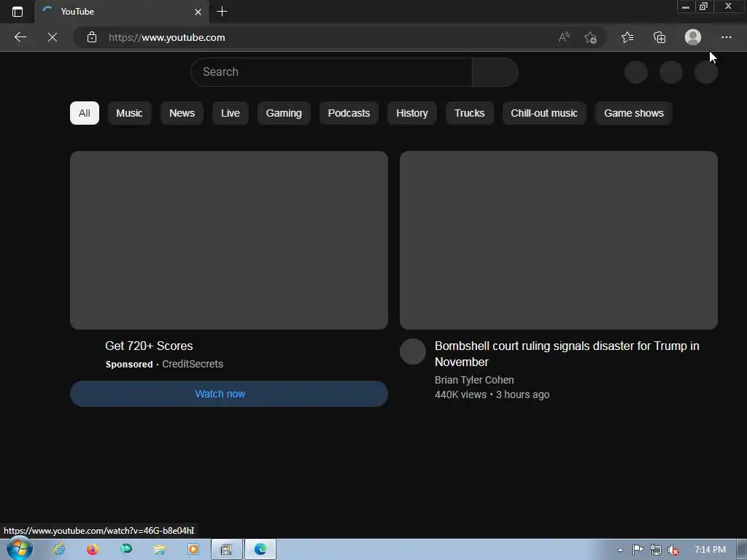The image size is (747, 560).
Task: Stop page loading with the X button
Action: 53,37
